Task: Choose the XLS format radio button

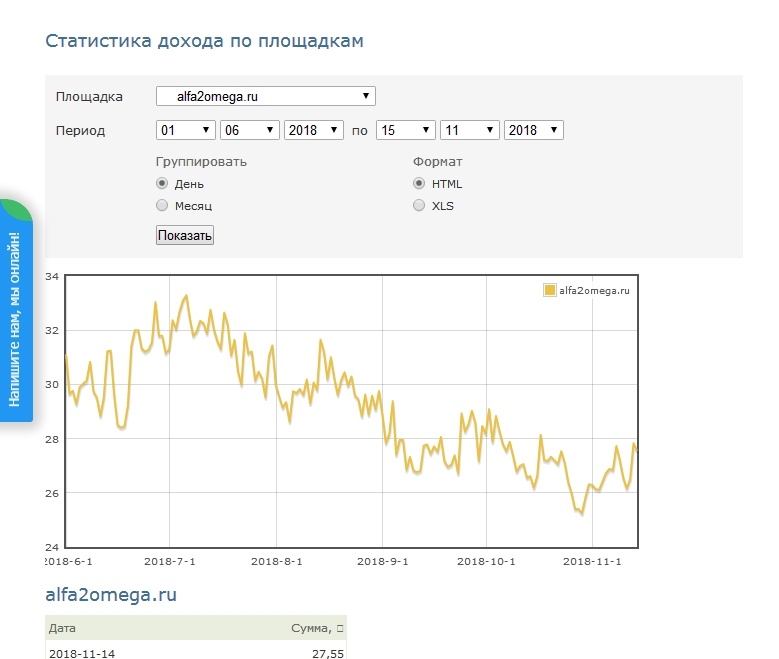Action: pyautogui.click(x=419, y=205)
